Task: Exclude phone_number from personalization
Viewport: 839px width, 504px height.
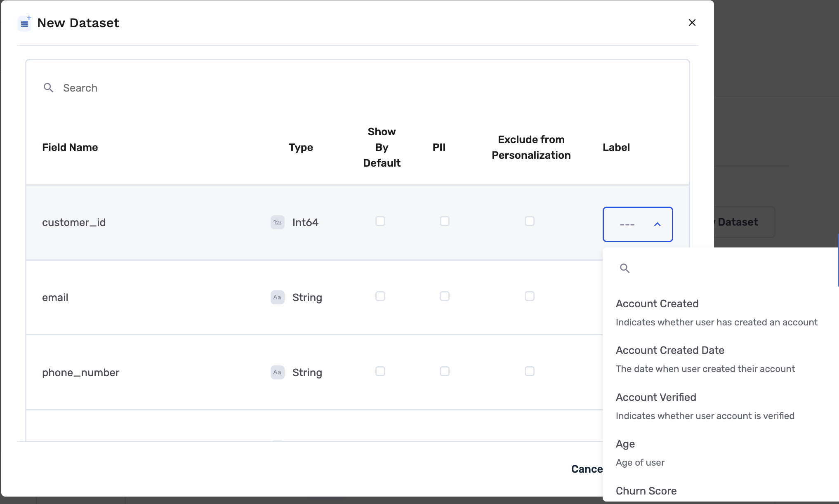Action: pyautogui.click(x=530, y=371)
